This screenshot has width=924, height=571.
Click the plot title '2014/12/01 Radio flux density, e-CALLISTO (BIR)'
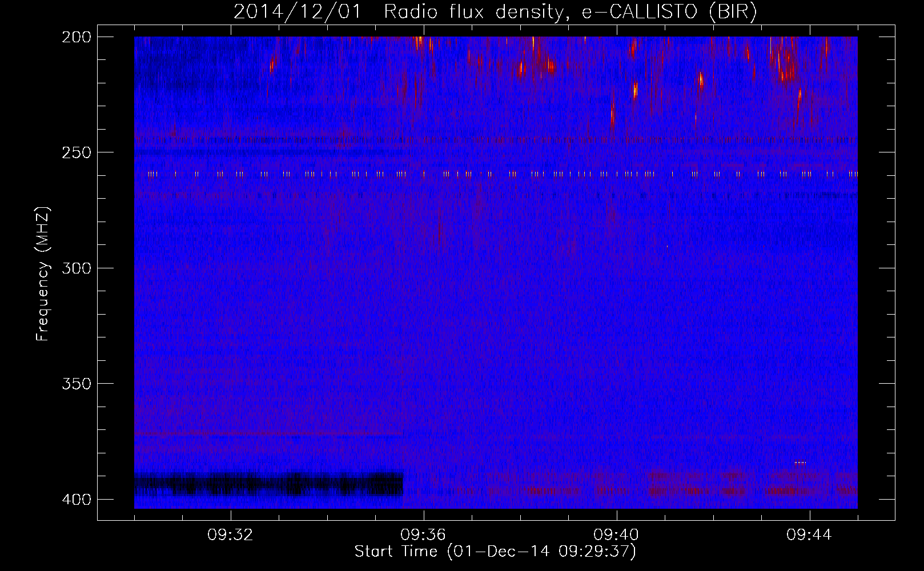click(495, 11)
